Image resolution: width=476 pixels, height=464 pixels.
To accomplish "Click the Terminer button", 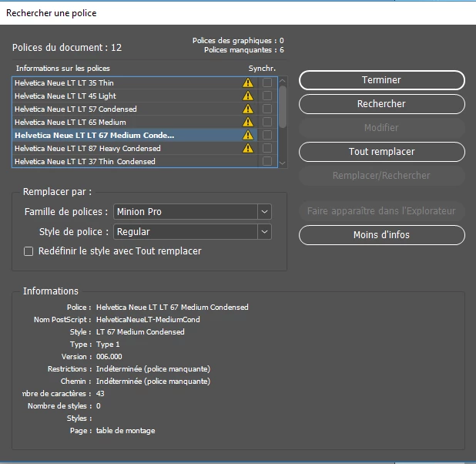I will (381, 80).
